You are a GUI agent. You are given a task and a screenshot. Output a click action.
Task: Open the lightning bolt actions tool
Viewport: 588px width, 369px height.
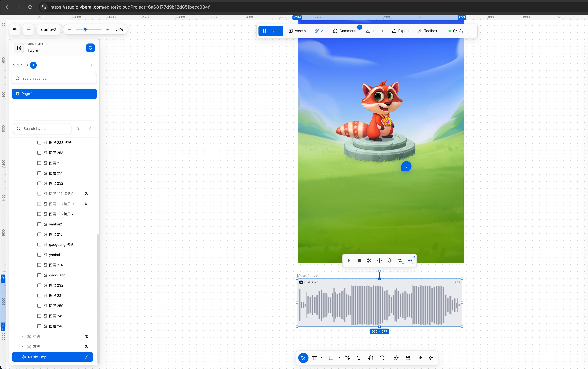[x=431, y=358]
